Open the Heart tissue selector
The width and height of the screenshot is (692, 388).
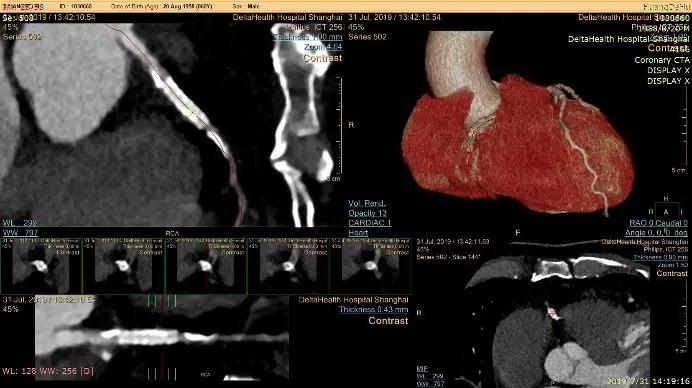(358, 233)
